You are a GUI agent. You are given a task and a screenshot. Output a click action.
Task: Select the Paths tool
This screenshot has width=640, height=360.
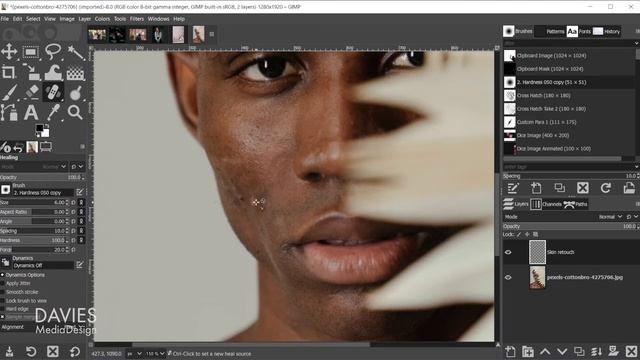point(9,112)
